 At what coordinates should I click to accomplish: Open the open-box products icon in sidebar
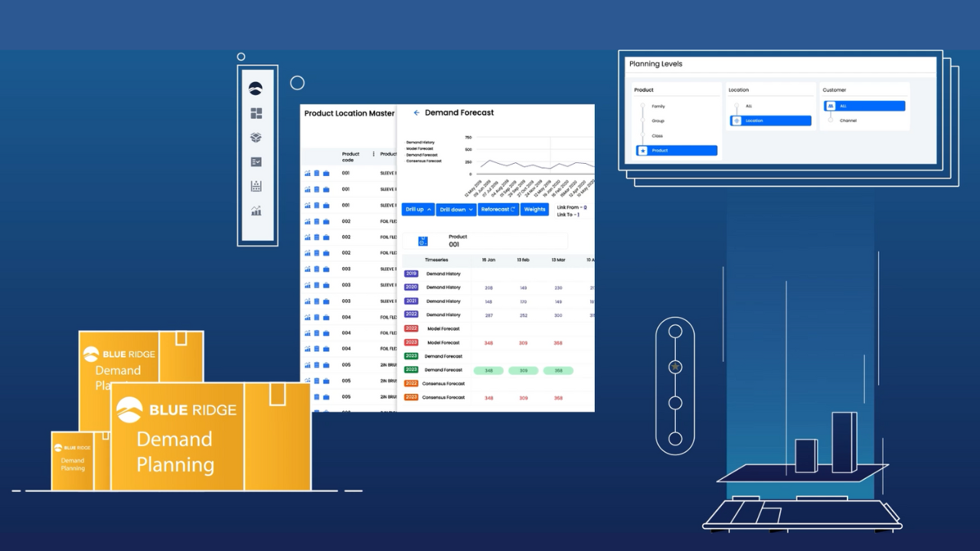point(256,138)
